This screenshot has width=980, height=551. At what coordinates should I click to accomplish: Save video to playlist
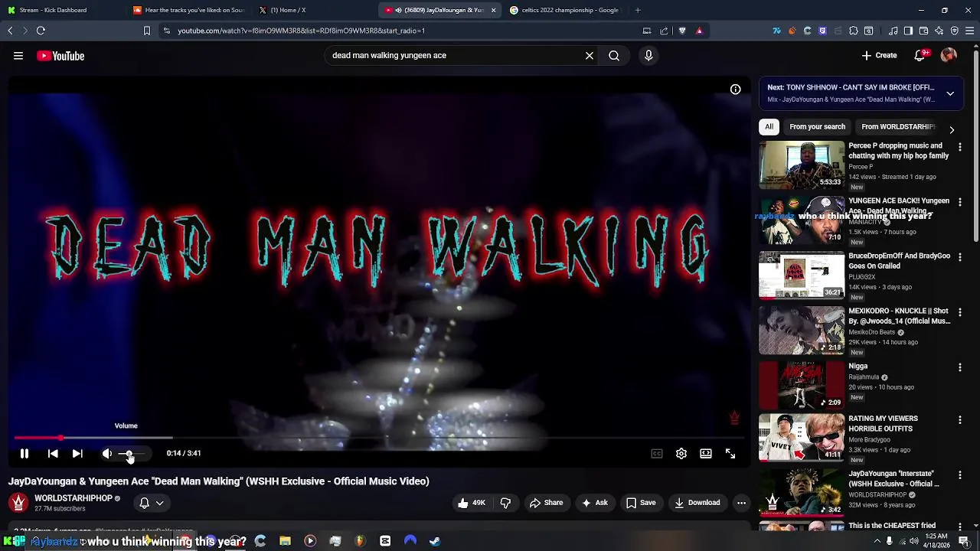point(641,503)
